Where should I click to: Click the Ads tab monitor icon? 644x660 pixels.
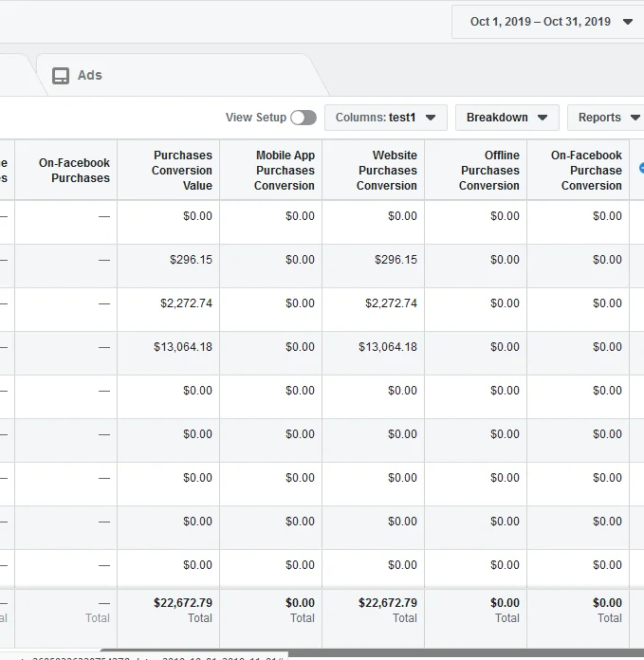(61, 76)
